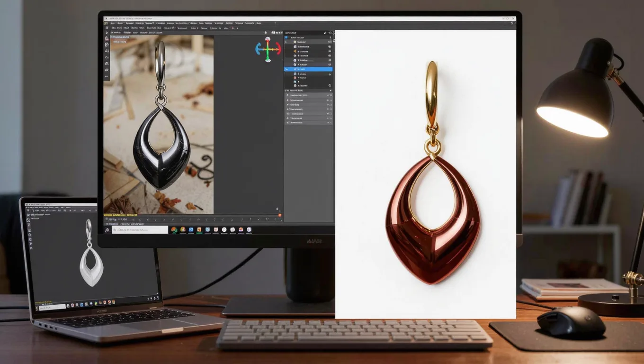Image resolution: width=644 pixels, height=364 pixels.
Task: Click the orange playhead marker on the timeline
Action: [280, 216]
